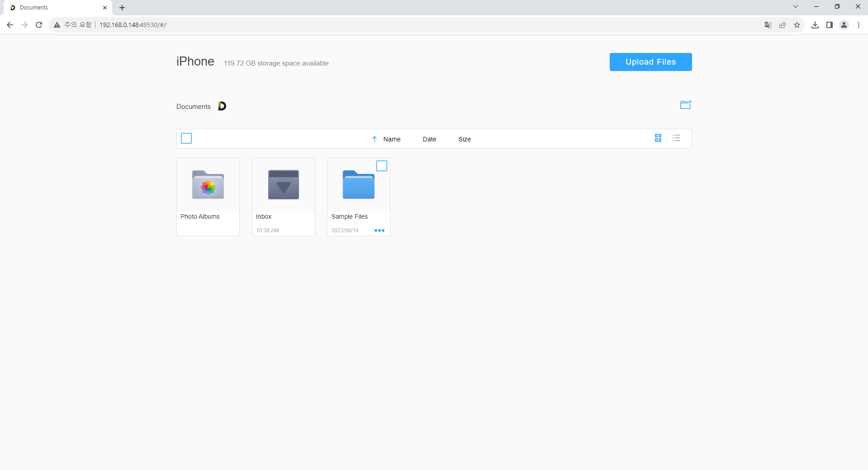Open the tab search dropdown arrow

click(796, 6)
